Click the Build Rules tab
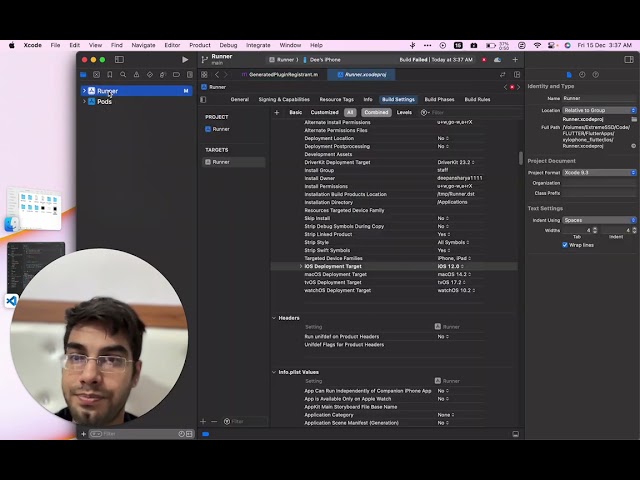The image size is (640, 480). point(477,100)
